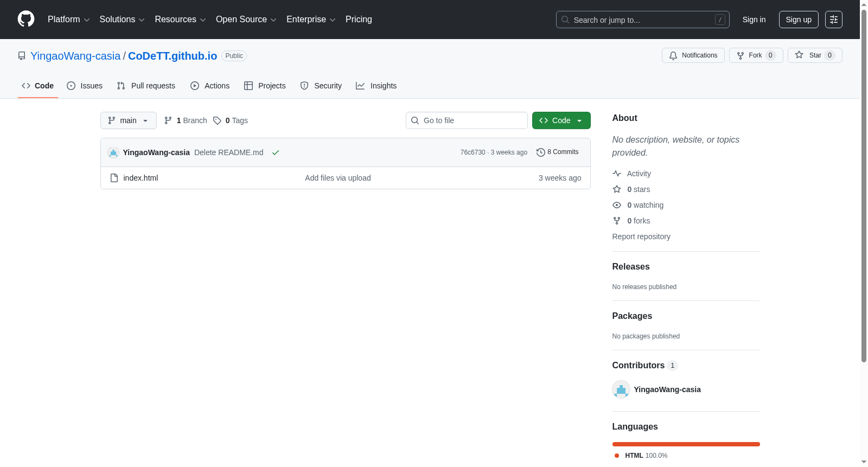Screen dimensions: 868x467
Task: Open the Add files via upload commit
Action: (x=338, y=178)
